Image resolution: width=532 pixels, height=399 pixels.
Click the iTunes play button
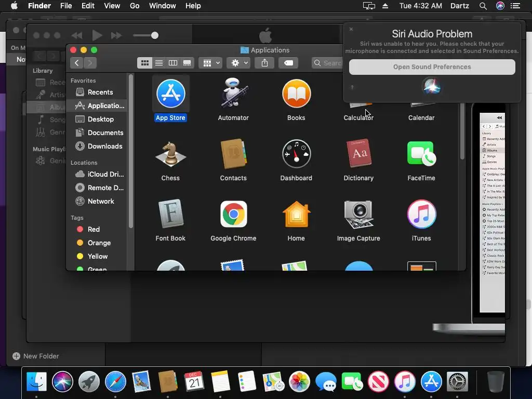click(97, 35)
